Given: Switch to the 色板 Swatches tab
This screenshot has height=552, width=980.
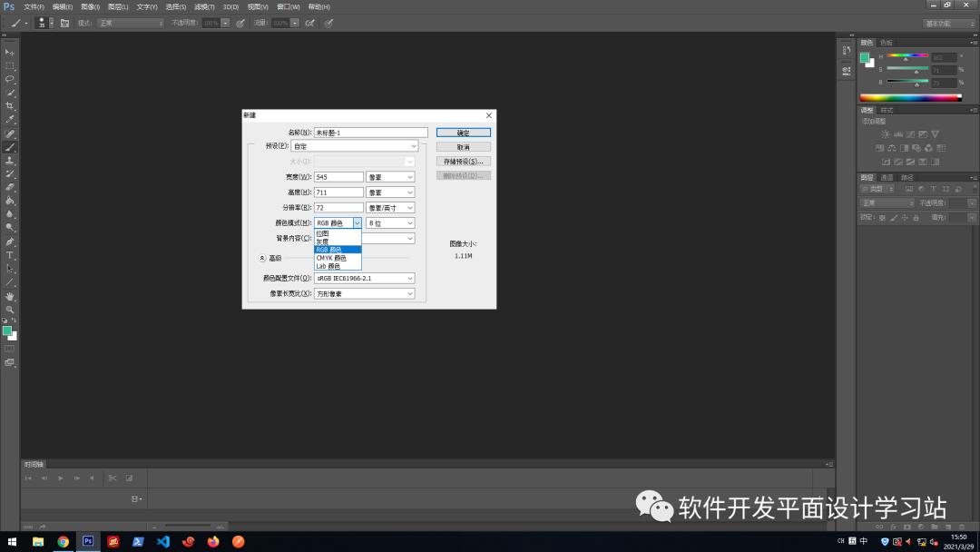Looking at the screenshot, I should pos(887,42).
